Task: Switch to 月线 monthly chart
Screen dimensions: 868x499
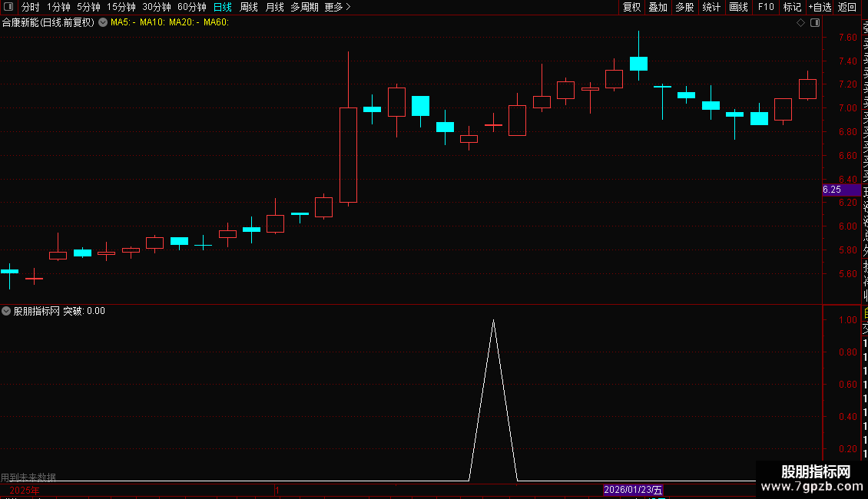Action: click(274, 7)
